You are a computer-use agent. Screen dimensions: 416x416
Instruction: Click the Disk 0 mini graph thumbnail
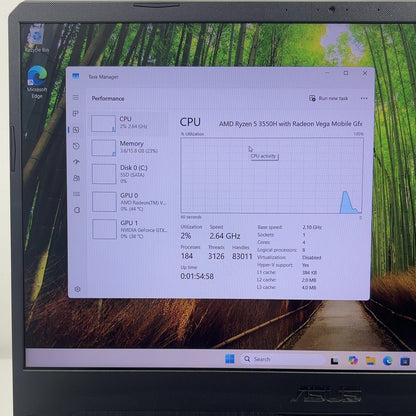pyautogui.click(x=104, y=174)
